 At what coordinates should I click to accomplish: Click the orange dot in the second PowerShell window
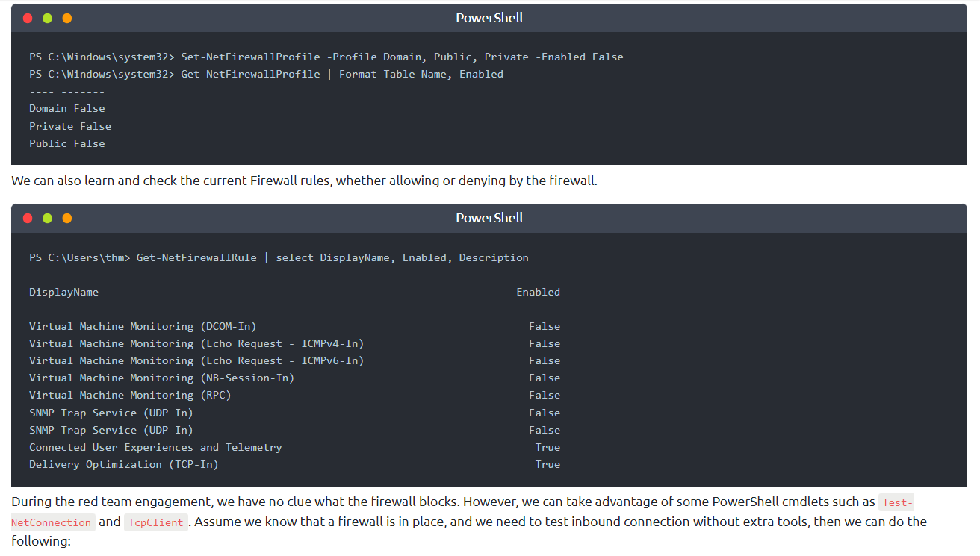coord(67,218)
